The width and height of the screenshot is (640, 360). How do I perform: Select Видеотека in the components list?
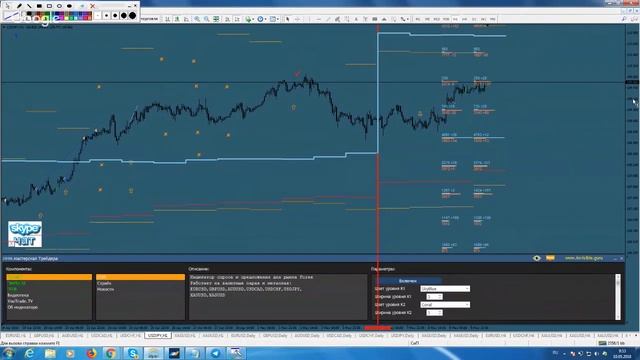[18, 295]
